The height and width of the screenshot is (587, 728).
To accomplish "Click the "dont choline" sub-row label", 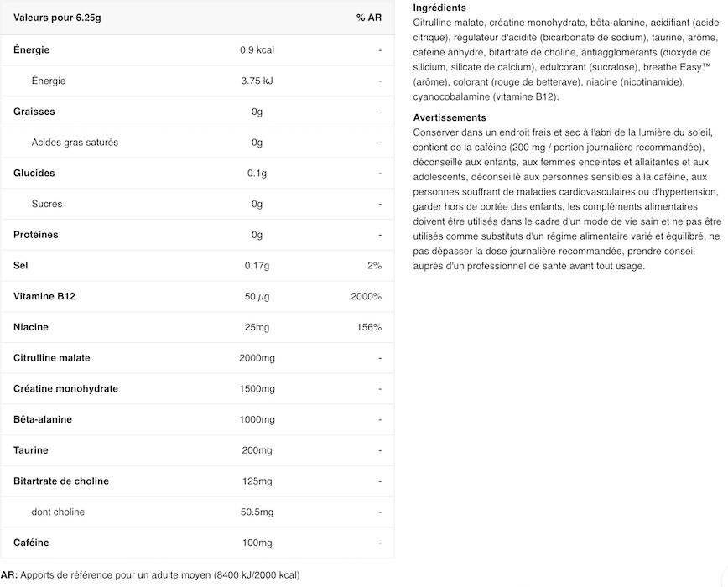I will point(58,512).
